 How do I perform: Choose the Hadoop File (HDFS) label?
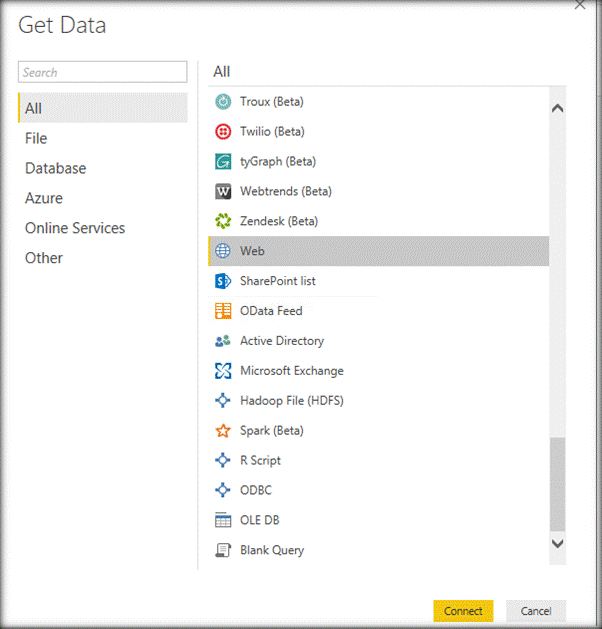coord(292,401)
